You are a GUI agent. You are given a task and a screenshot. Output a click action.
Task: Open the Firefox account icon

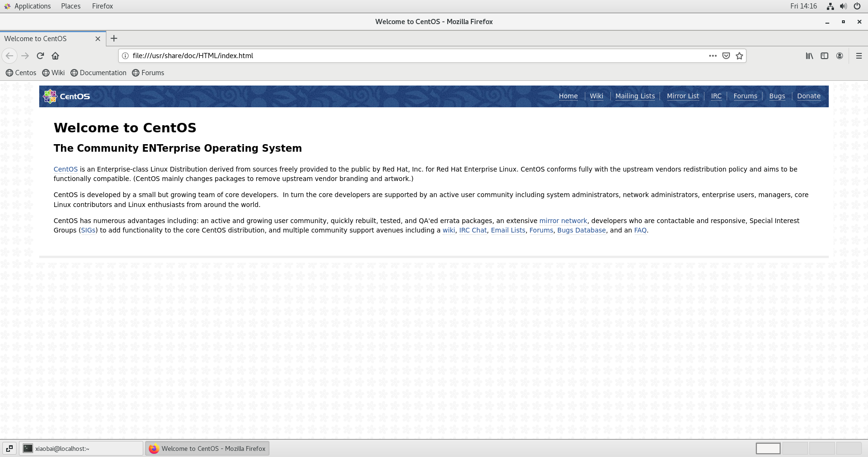tap(840, 56)
